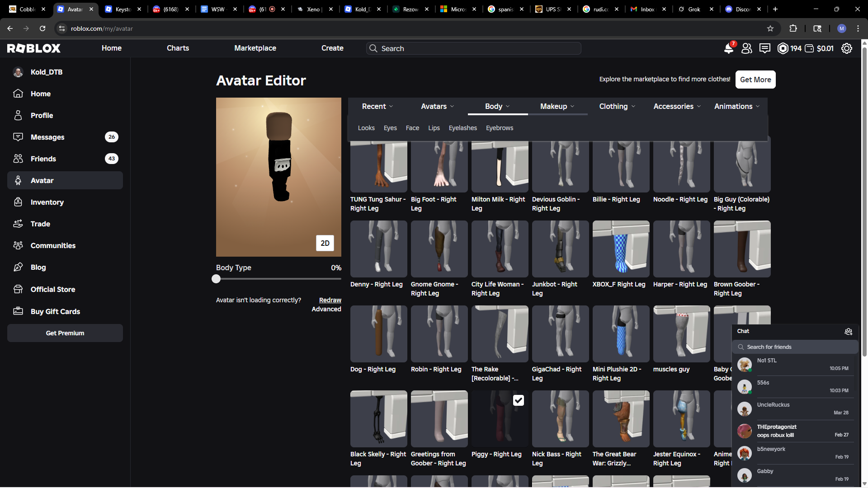Open the chat with THEprotagonizt

pyautogui.click(x=795, y=431)
